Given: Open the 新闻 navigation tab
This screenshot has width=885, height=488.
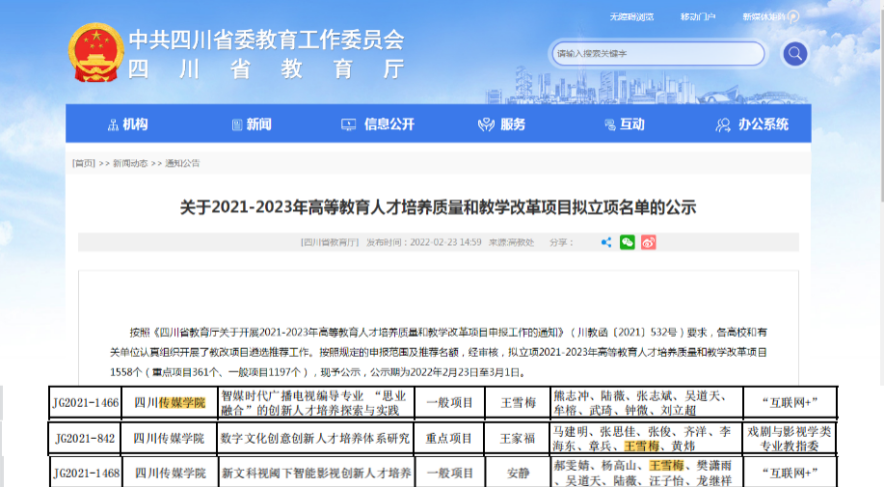Looking at the screenshot, I should coord(258,125).
